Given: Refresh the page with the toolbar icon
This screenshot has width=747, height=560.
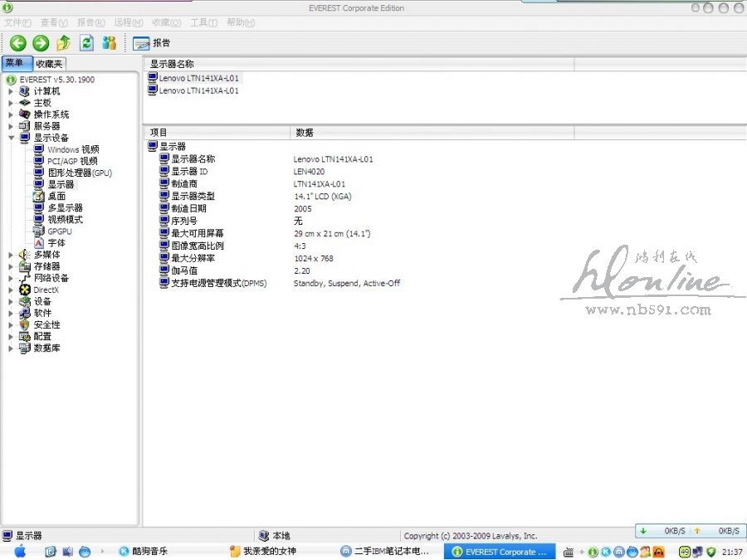Looking at the screenshot, I should tap(86, 43).
